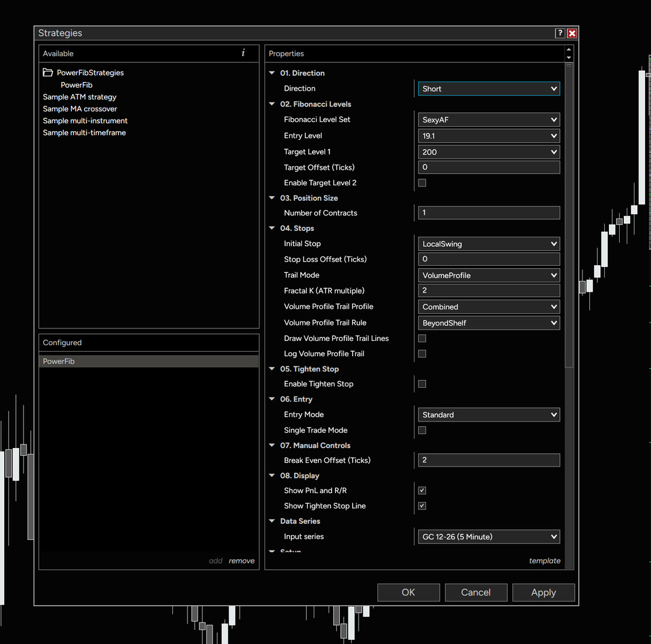651x644 pixels.
Task: Enable Target Level 2 checkbox
Action: 422,183
